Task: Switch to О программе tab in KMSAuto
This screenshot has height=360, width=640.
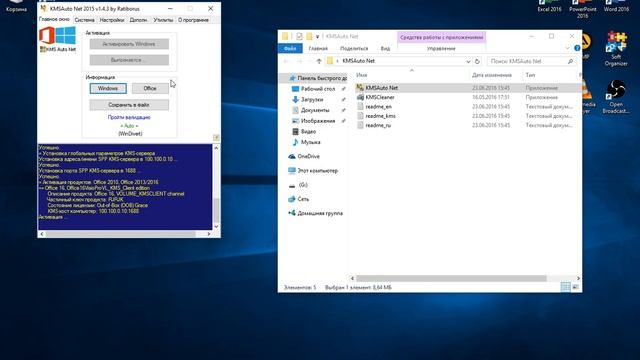Action: 193,20
